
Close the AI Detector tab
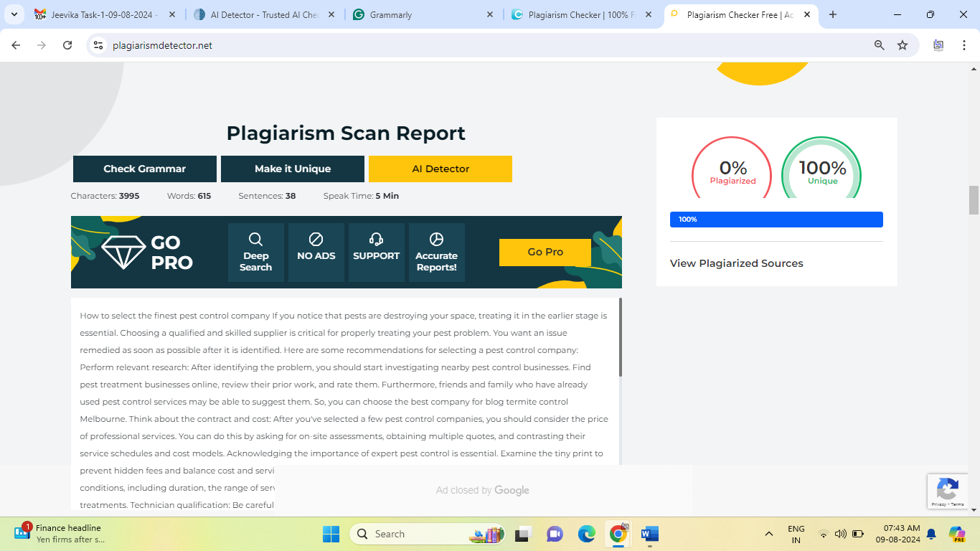331,14
